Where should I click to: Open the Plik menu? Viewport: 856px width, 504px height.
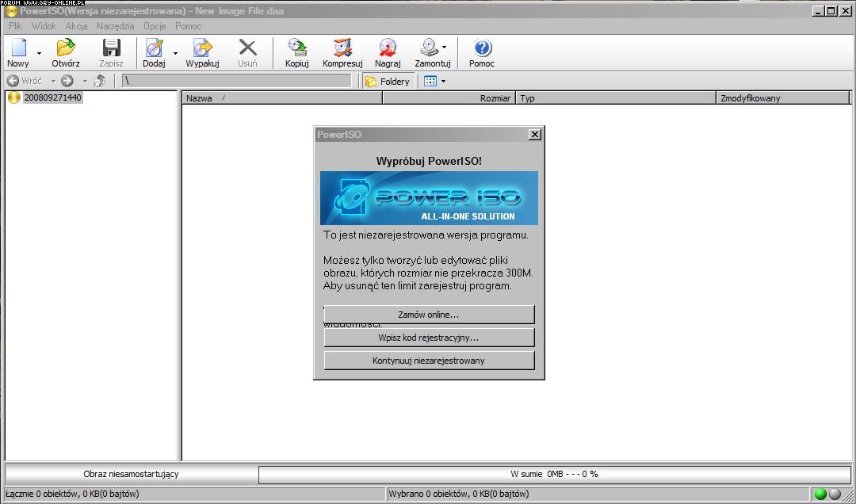[15, 25]
